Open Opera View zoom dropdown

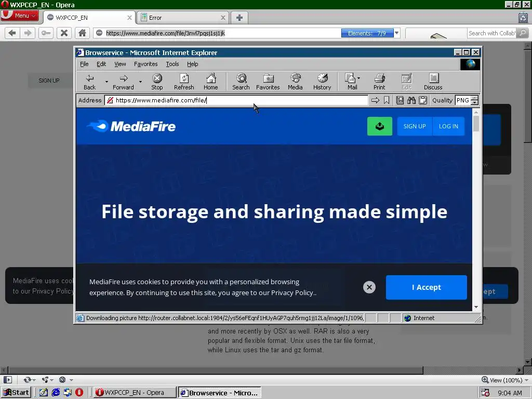(505, 380)
